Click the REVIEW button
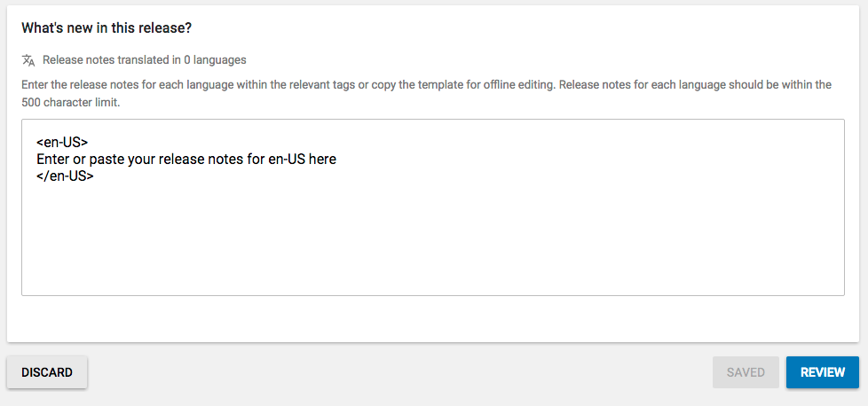The height and width of the screenshot is (406, 868). [x=822, y=372]
